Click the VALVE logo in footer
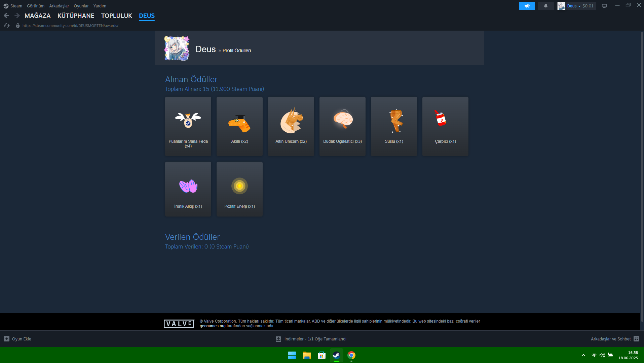Screen dimensions: 644x363 click(x=179, y=324)
